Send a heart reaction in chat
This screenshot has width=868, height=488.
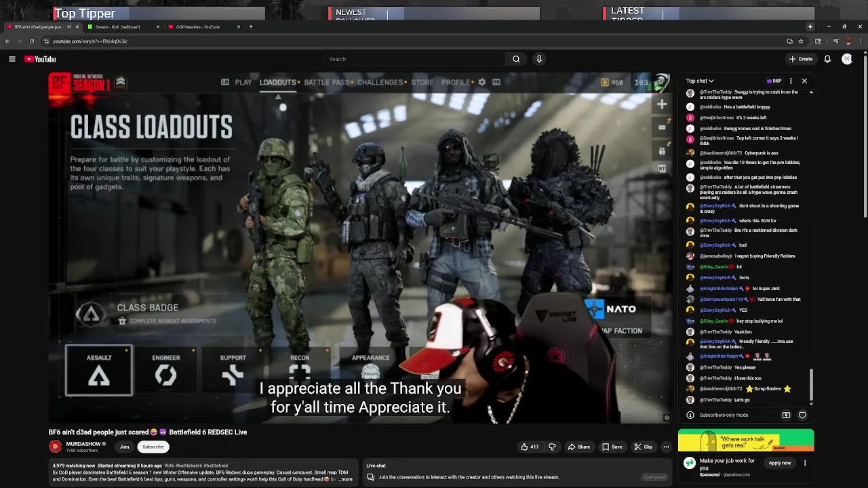pyautogui.click(x=802, y=415)
